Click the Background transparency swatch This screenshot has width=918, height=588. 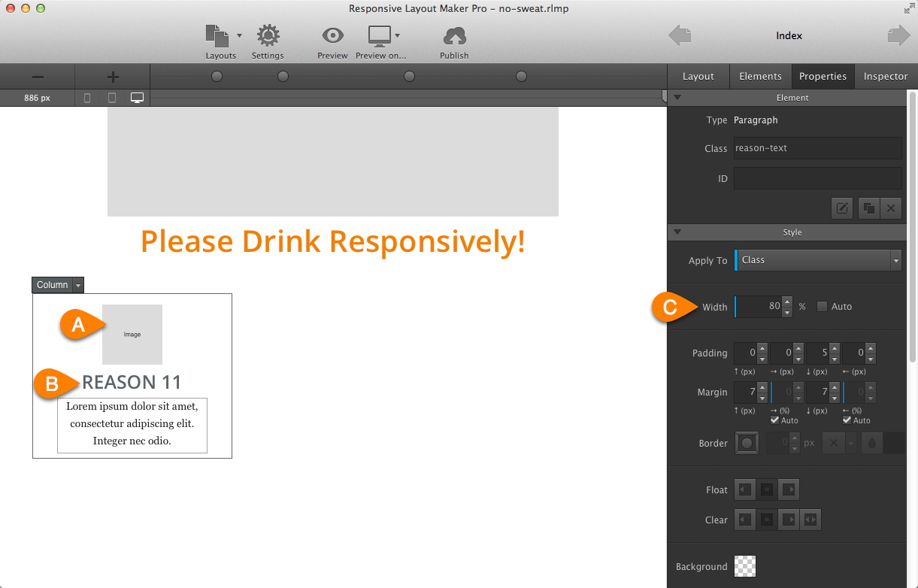pos(745,566)
